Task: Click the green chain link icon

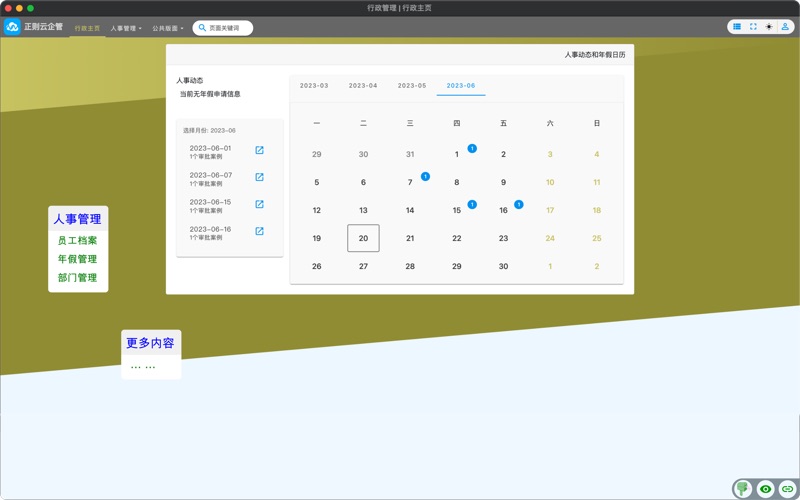Action: [787, 489]
